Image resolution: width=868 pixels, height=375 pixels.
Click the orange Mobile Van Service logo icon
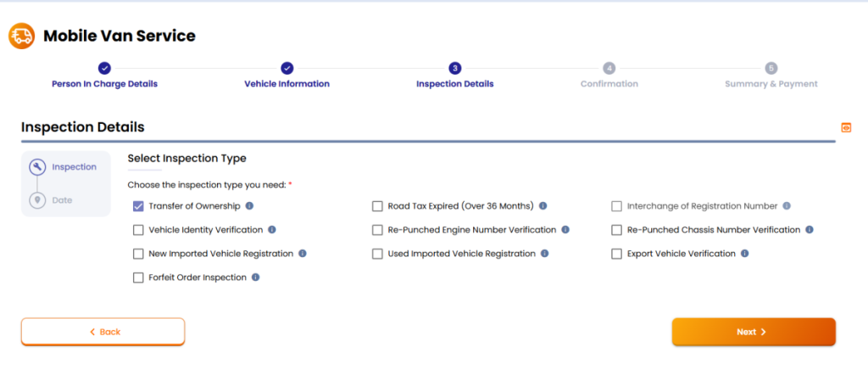coord(21,36)
